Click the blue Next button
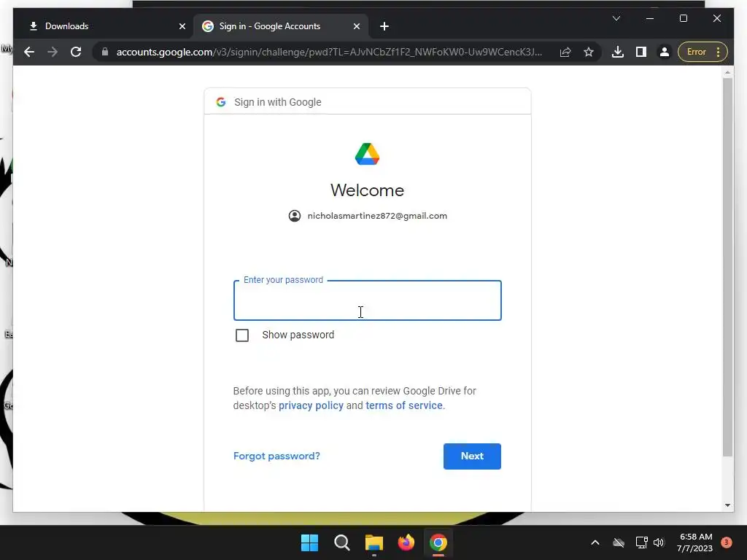 [472, 456]
